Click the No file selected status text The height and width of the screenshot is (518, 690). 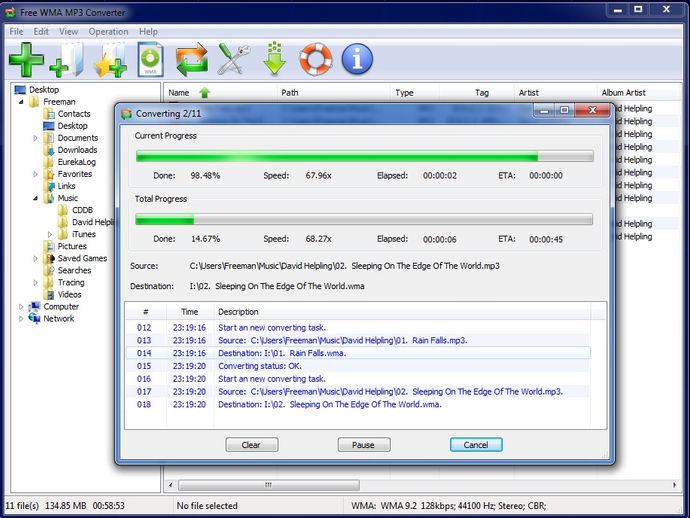click(207, 506)
